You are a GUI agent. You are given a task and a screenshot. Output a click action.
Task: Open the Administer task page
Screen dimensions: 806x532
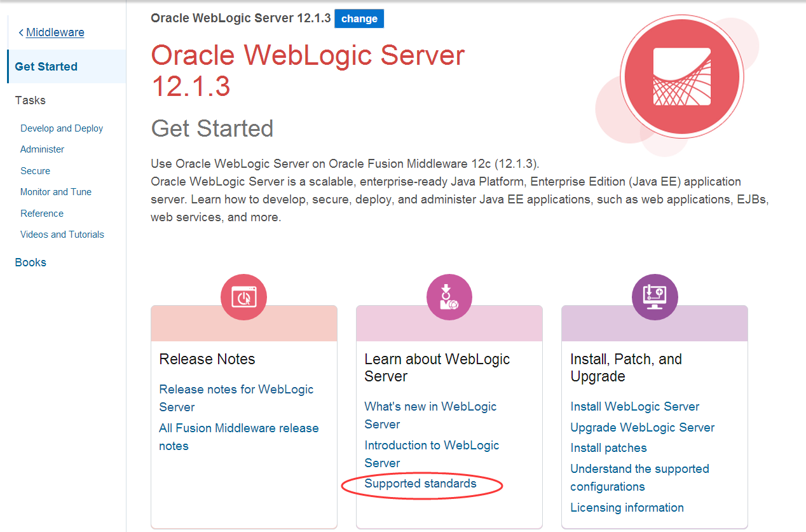click(x=43, y=149)
